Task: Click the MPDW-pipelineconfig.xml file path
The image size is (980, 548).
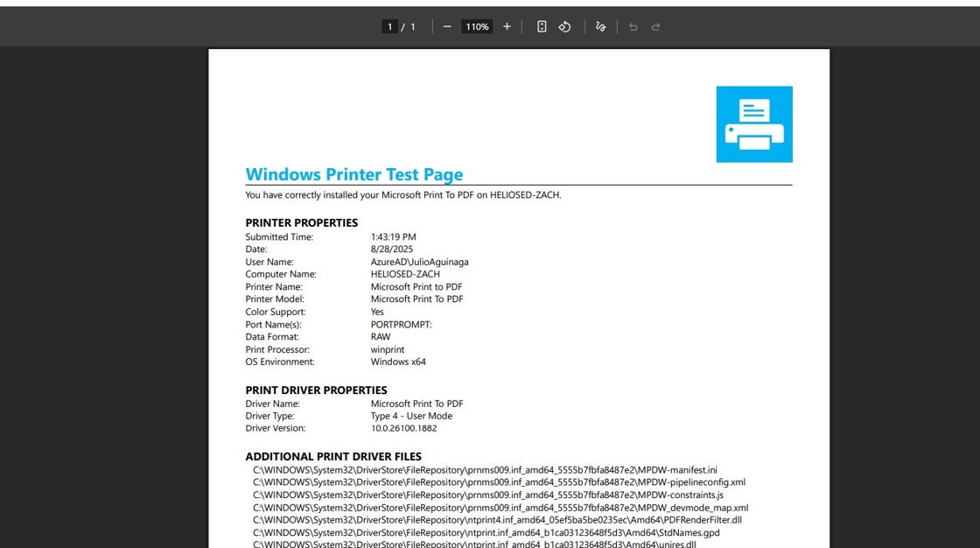Action: pos(499,482)
